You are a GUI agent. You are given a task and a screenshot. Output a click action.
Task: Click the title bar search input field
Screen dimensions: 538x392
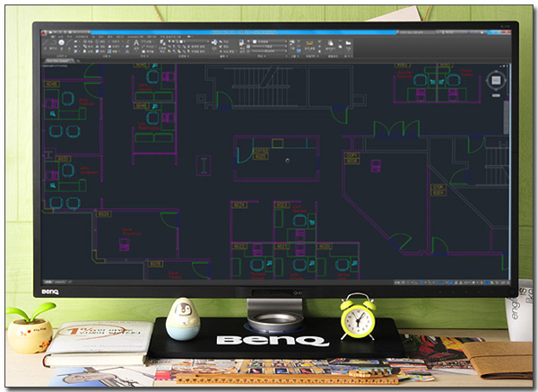click(417, 32)
